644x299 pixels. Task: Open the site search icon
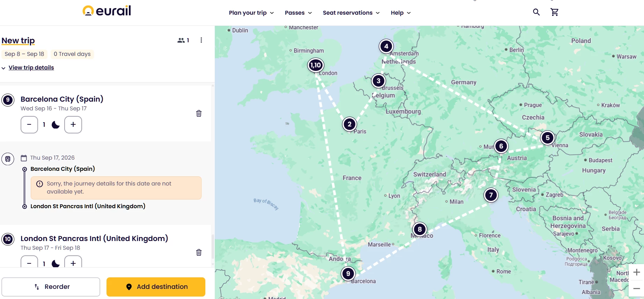tap(536, 12)
